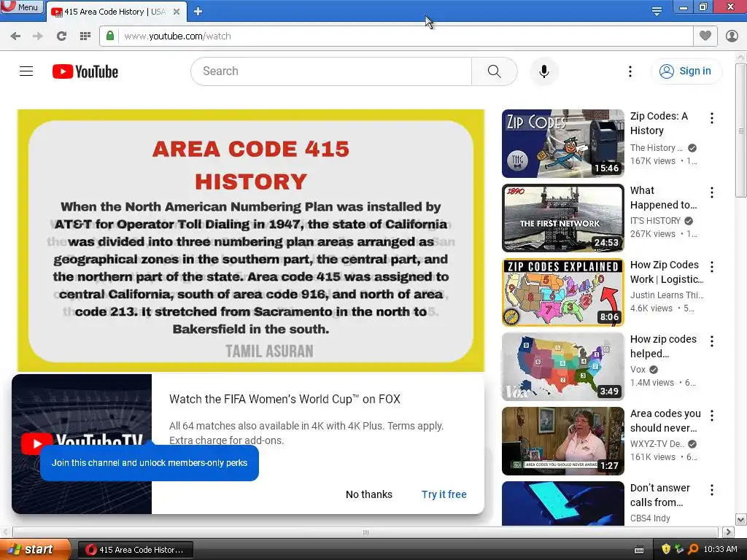
Task: Open Zip Codes: A History thumbnail
Action: (563, 144)
